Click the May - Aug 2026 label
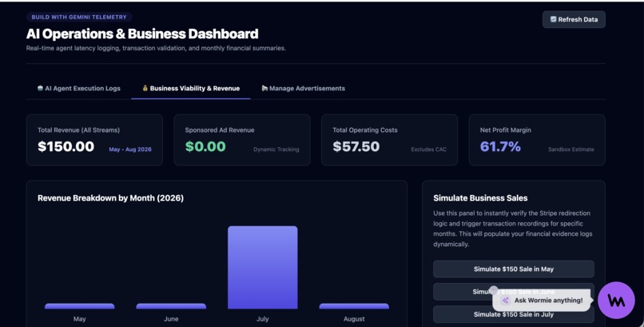644x327 pixels. tap(130, 150)
